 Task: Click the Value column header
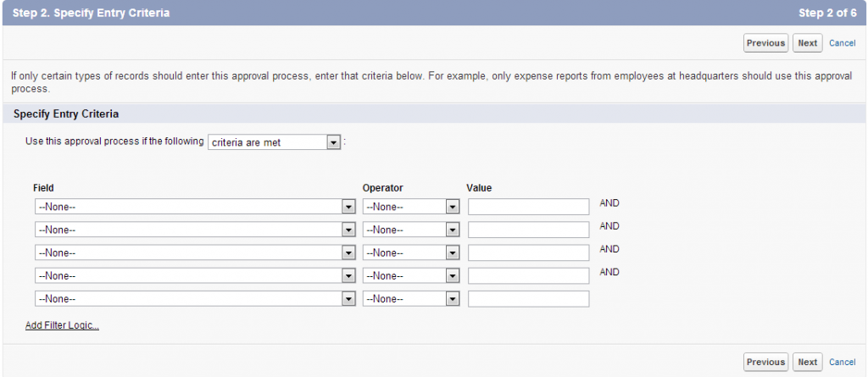pos(479,188)
